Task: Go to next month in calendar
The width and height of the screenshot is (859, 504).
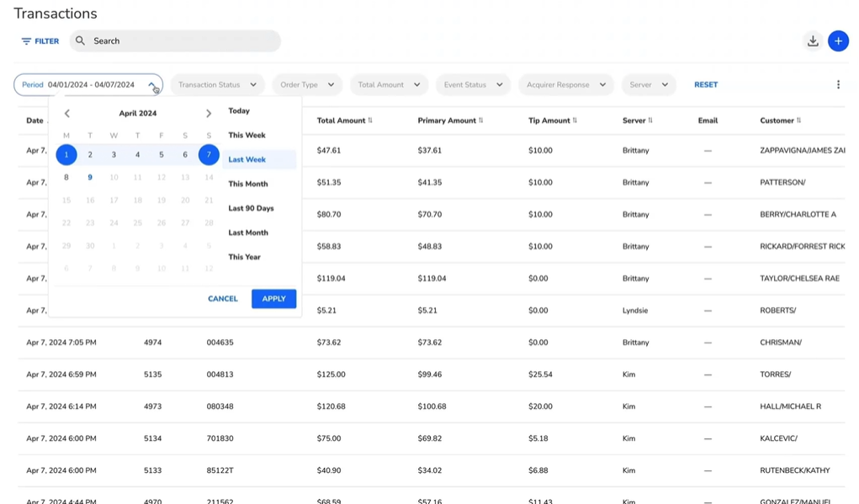Action: pyautogui.click(x=209, y=114)
